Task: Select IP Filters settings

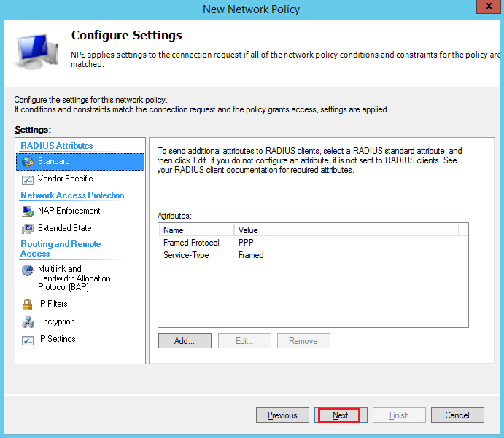Action: click(53, 304)
